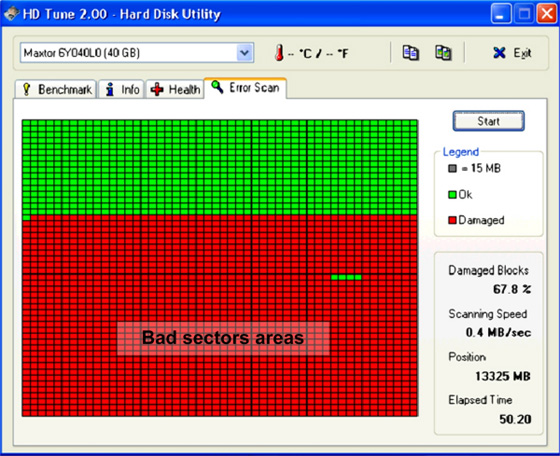Image resolution: width=560 pixels, height=456 pixels.
Task: Click the HD Tune title bar icon
Action: 11,14
